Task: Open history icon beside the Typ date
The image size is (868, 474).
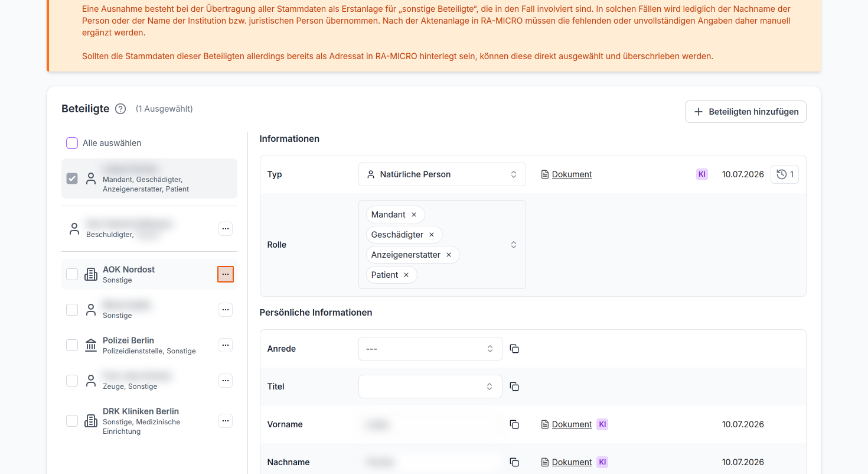Action: pyautogui.click(x=785, y=174)
